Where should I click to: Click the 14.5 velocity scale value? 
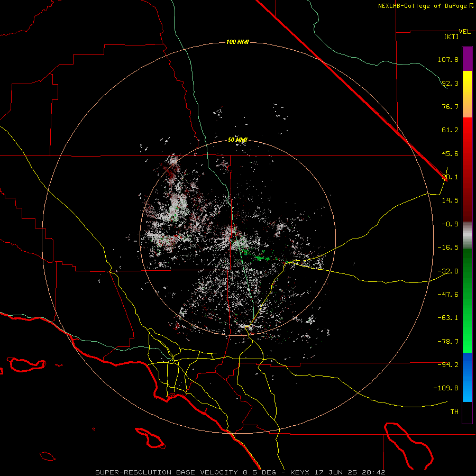click(x=450, y=200)
